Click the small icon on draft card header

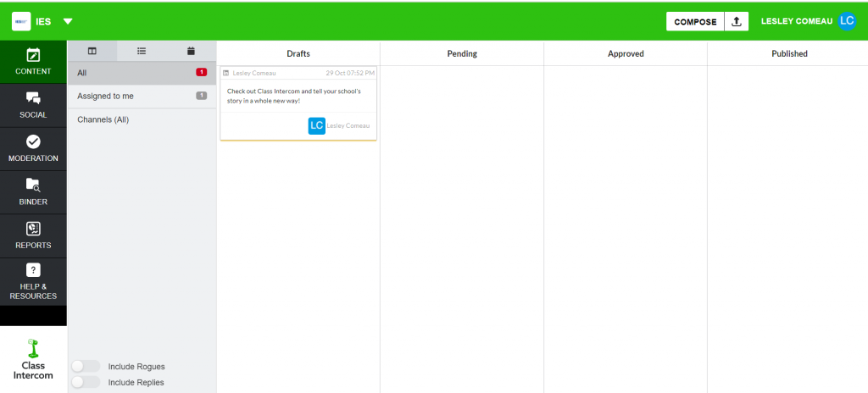pyautogui.click(x=225, y=73)
